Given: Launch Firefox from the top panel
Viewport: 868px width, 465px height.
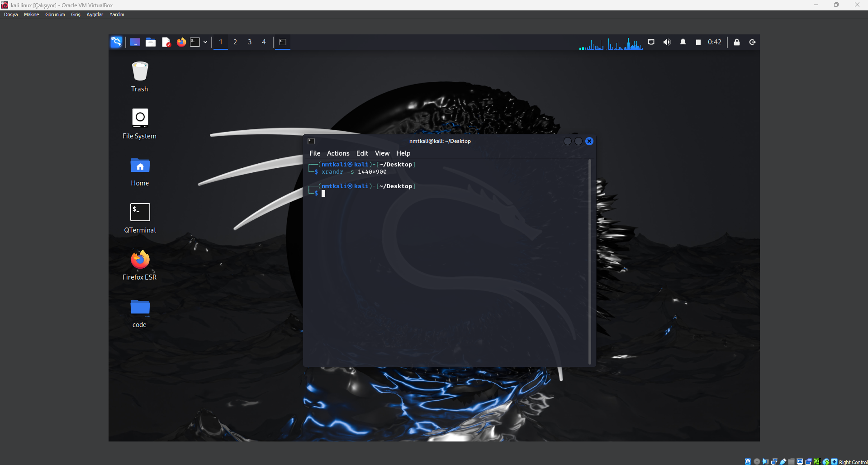Looking at the screenshot, I should click(181, 42).
